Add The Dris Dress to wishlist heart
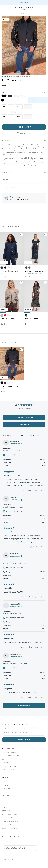This screenshot has width=48, height=868. (x=45, y=282)
